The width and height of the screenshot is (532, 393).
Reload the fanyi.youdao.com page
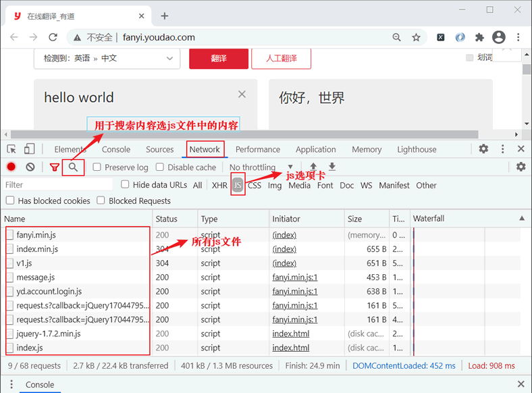tap(53, 37)
